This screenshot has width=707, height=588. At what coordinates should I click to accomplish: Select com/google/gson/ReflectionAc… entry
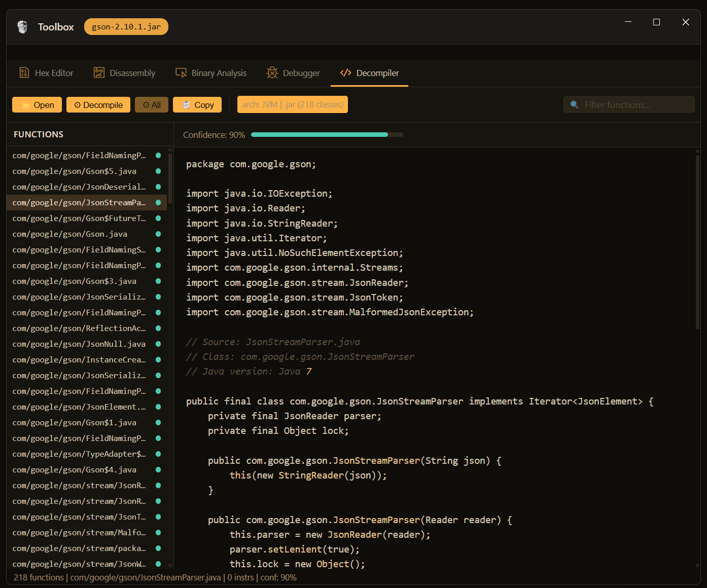tap(87, 328)
